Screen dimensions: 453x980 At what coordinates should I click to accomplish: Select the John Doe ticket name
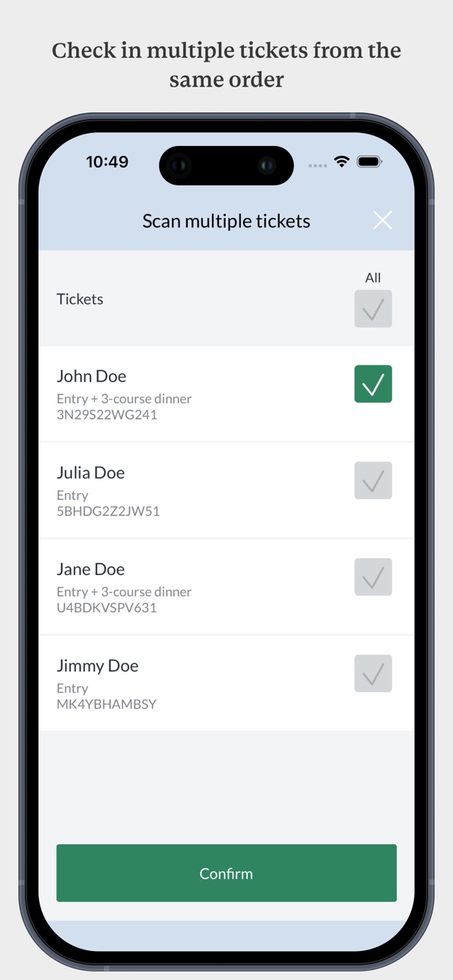click(x=91, y=376)
